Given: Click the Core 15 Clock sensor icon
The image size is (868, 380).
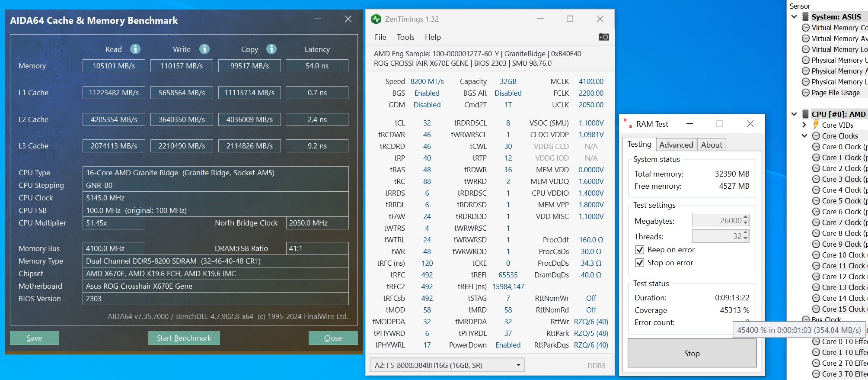Looking at the screenshot, I should 816,309.
